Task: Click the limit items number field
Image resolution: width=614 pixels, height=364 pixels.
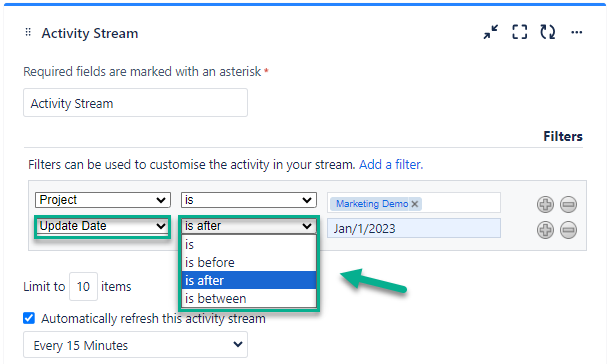Action: coord(83,287)
